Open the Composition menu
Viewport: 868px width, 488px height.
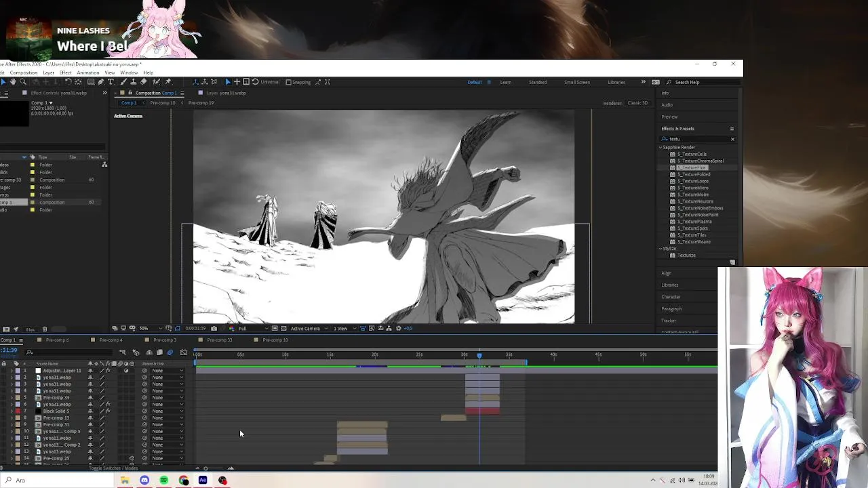[x=24, y=73]
